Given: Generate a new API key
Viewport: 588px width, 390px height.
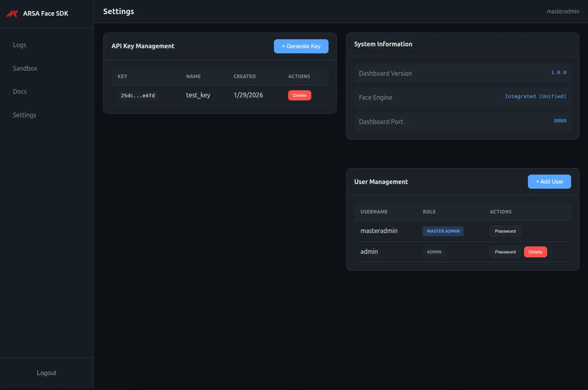Looking at the screenshot, I should tap(301, 46).
